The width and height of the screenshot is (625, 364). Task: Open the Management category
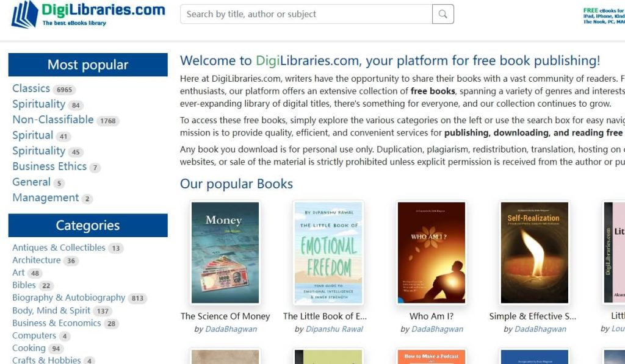click(x=45, y=198)
